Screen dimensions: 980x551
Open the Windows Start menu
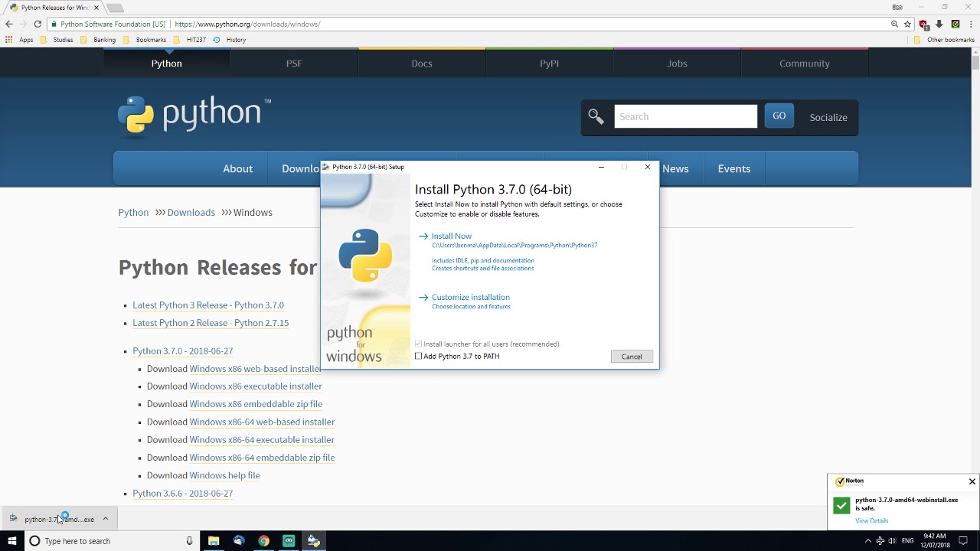(11, 541)
